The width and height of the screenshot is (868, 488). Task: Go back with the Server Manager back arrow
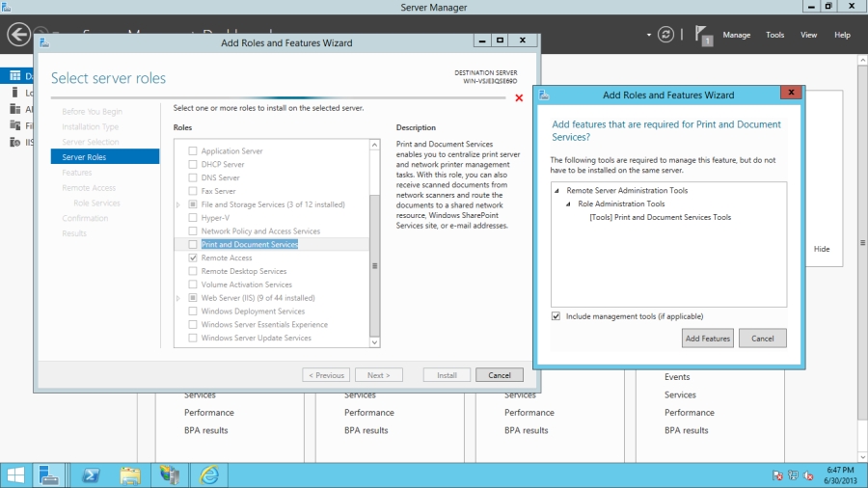18,35
